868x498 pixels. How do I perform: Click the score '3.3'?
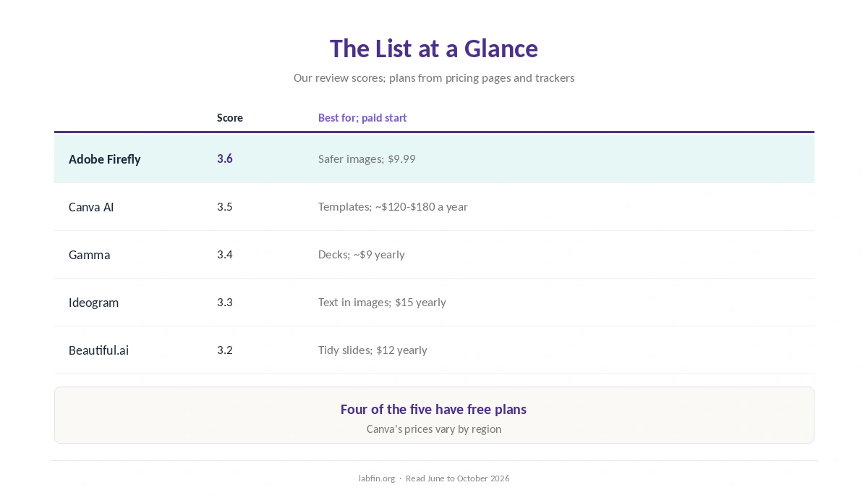(225, 302)
